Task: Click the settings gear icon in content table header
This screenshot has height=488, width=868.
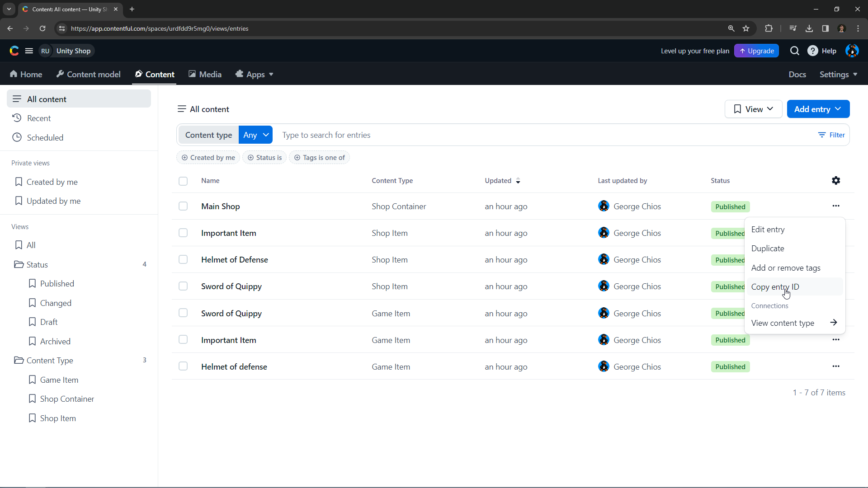Action: (x=835, y=181)
